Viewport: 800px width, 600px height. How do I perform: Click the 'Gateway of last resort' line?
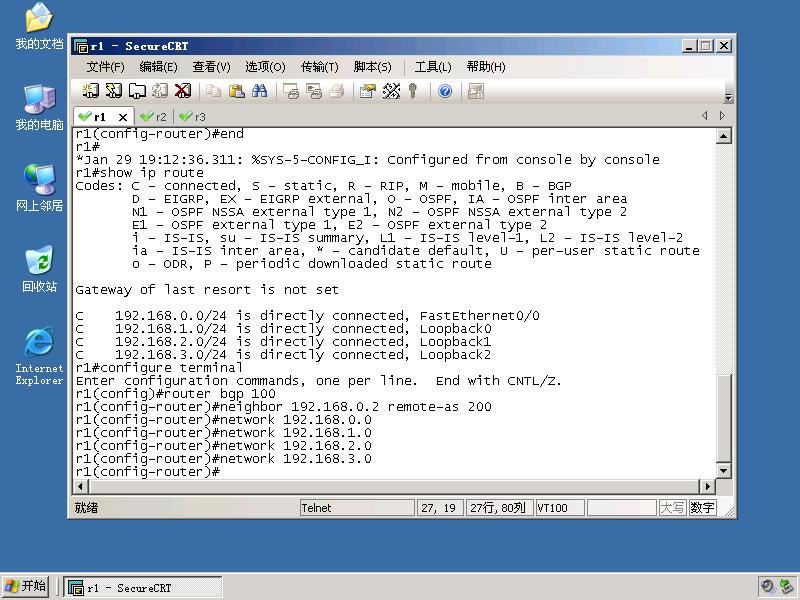click(x=207, y=290)
